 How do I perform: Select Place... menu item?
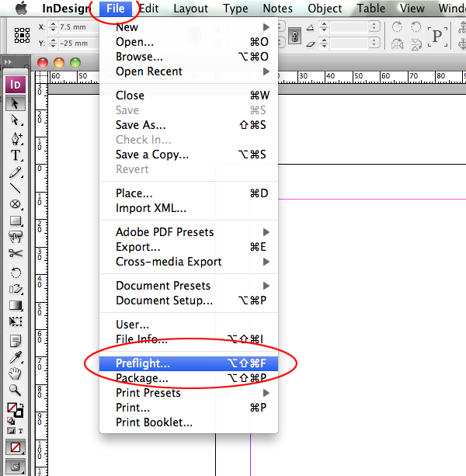(189, 193)
